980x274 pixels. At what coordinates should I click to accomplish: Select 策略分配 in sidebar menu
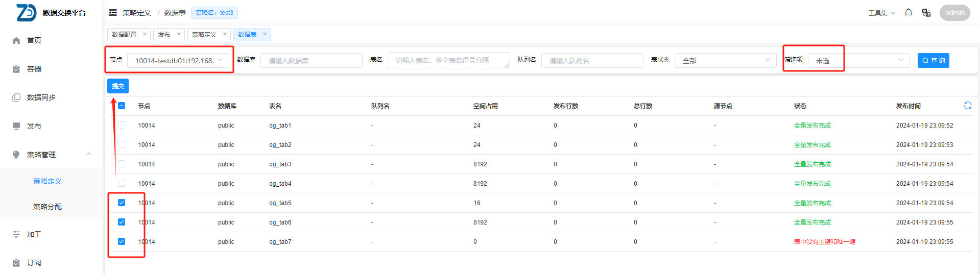47,207
